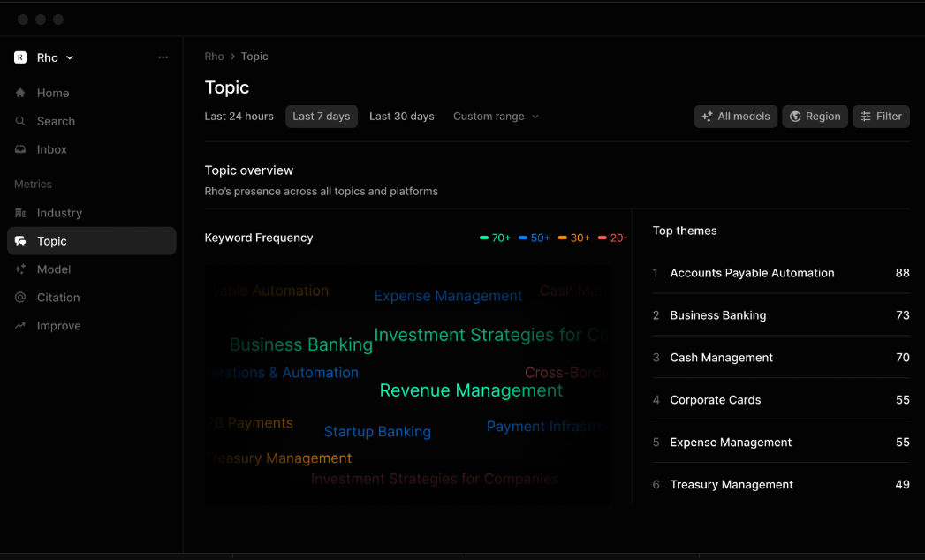Click the Payment Infrastructure keyword
Screen dimensions: 925x560
548,426
